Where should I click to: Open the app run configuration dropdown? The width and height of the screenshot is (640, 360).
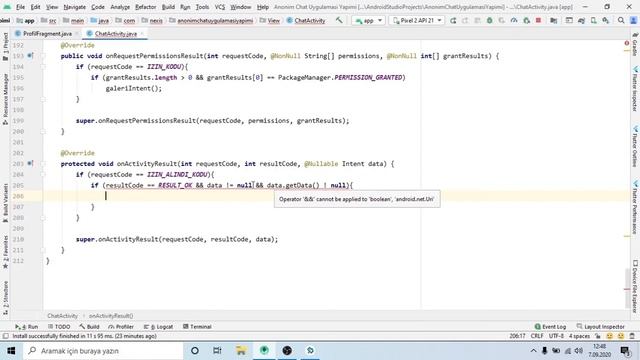point(368,20)
